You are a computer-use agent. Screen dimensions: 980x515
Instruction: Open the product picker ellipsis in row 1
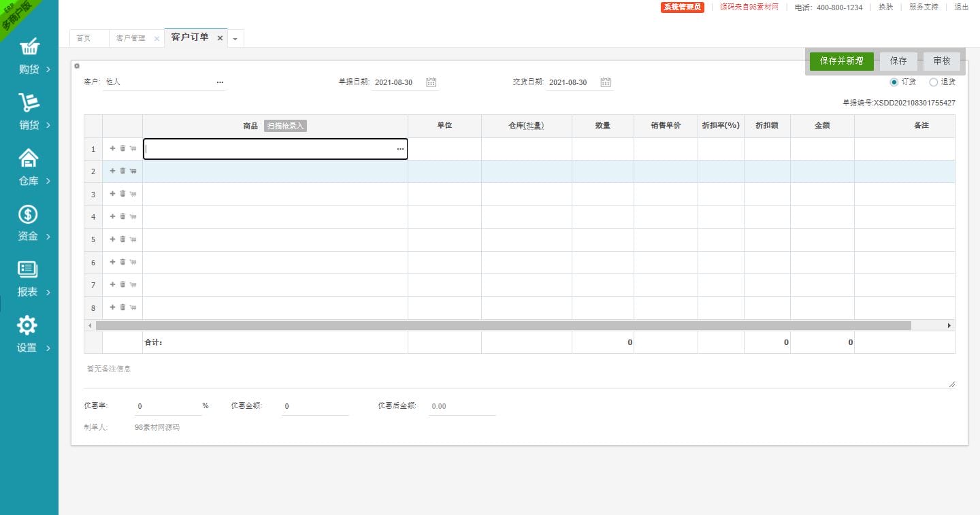pos(400,149)
